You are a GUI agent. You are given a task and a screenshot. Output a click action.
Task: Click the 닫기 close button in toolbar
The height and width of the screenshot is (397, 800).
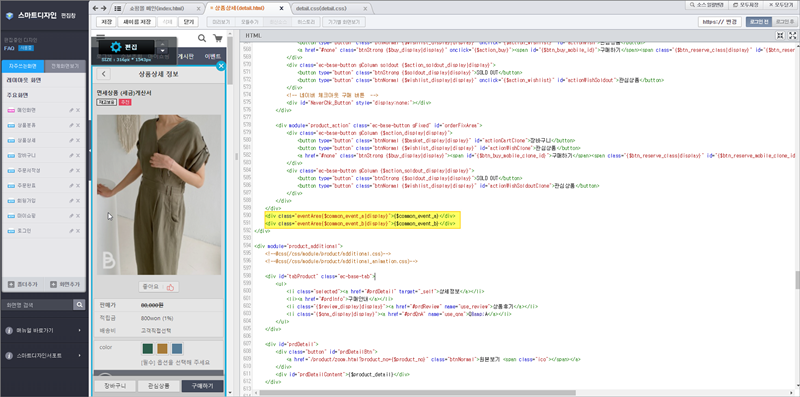tap(188, 22)
